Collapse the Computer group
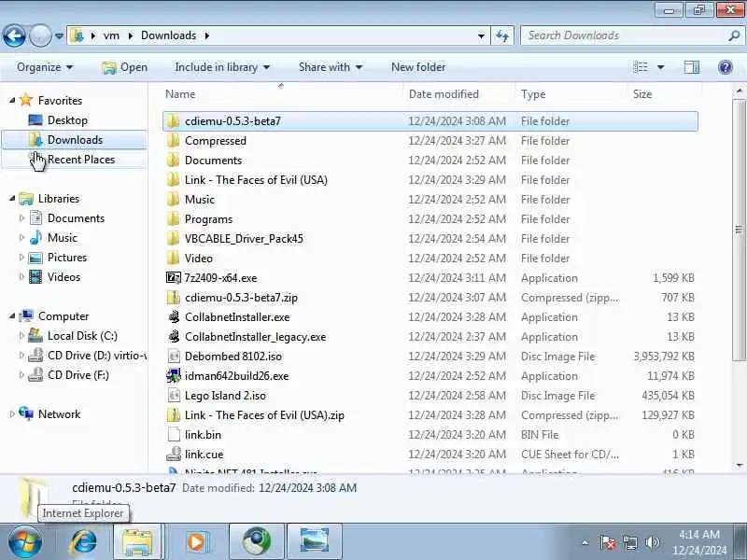The width and height of the screenshot is (747, 560). (x=12, y=316)
